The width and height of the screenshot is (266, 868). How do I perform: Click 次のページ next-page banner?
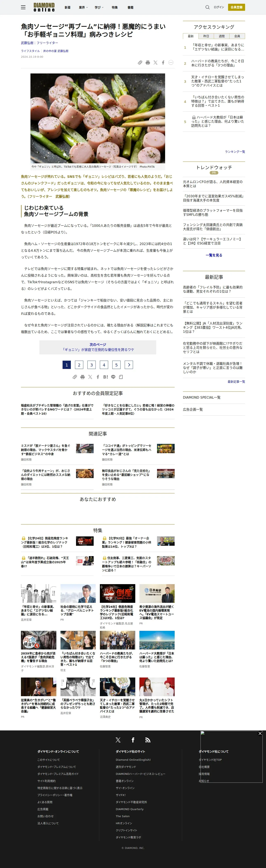coord(98,347)
